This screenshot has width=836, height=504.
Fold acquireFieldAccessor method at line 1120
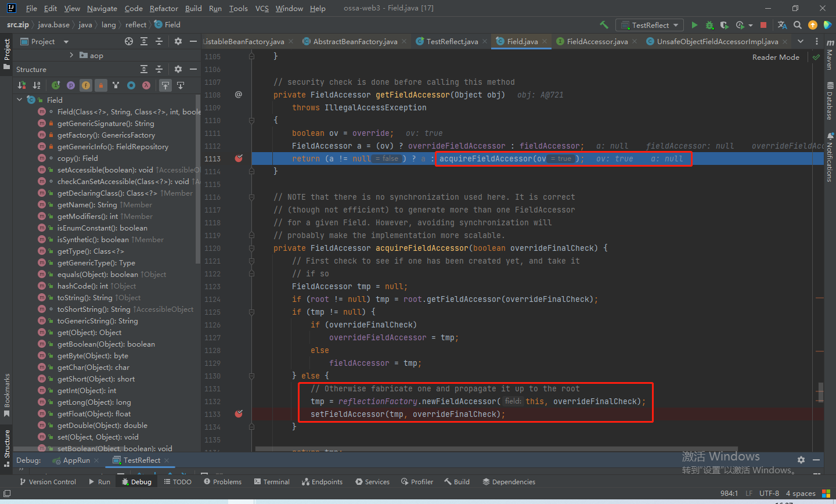point(251,248)
